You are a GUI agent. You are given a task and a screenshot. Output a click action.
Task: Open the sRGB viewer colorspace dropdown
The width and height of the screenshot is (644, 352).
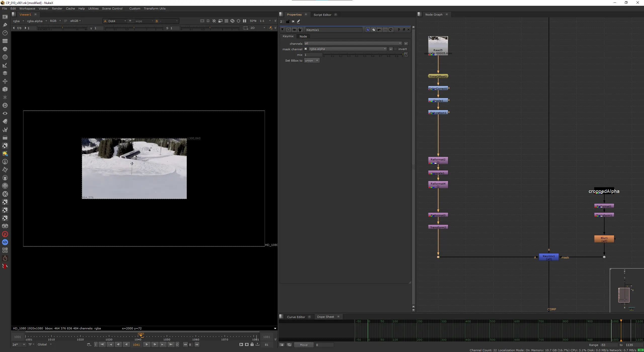(75, 21)
